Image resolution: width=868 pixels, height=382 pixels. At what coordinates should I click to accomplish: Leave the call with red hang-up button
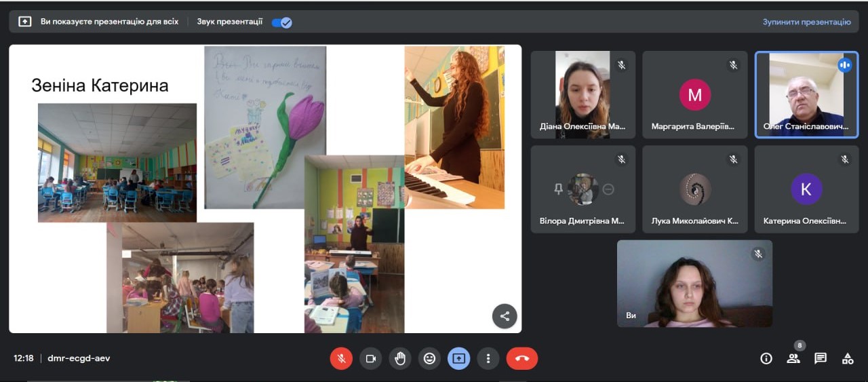tap(522, 358)
